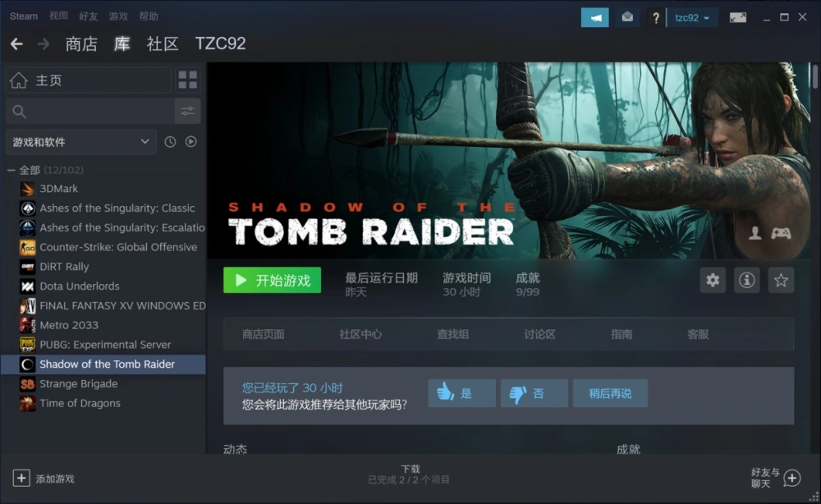
Task: Click the Time of Dragons icon
Action: point(27,404)
